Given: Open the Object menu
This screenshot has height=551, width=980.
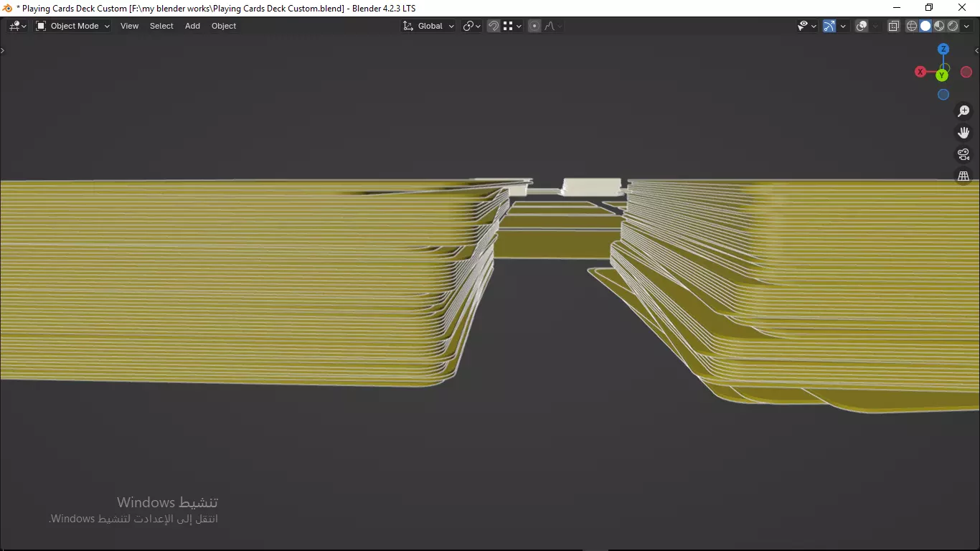Looking at the screenshot, I should 224,26.
